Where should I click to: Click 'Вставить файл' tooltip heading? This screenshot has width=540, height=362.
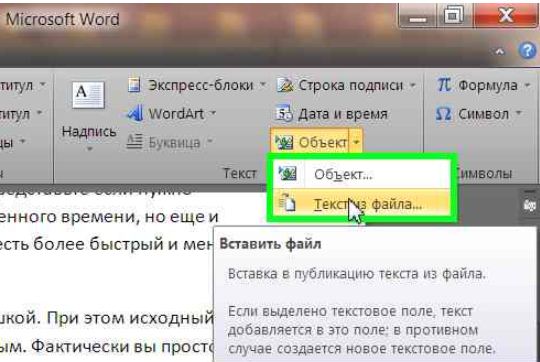(270, 244)
